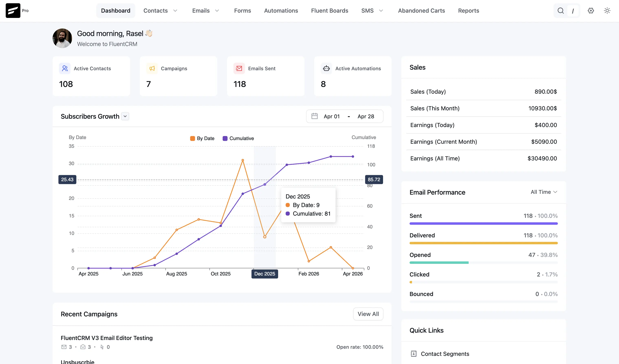
Task: Open the Contacts menu item
Action: point(155,11)
